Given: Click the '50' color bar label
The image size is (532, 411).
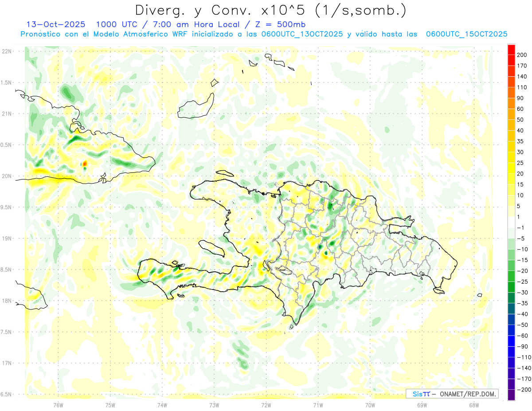Looking at the screenshot, I should 521,120.
